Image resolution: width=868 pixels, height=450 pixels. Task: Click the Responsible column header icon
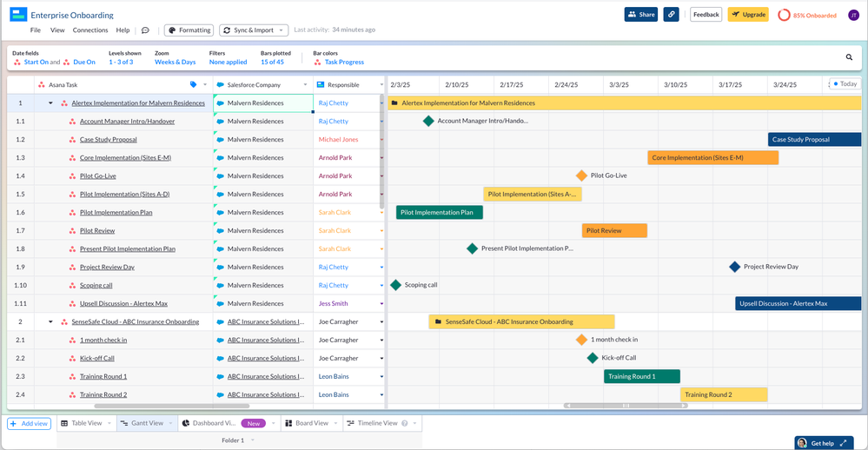[x=321, y=84]
